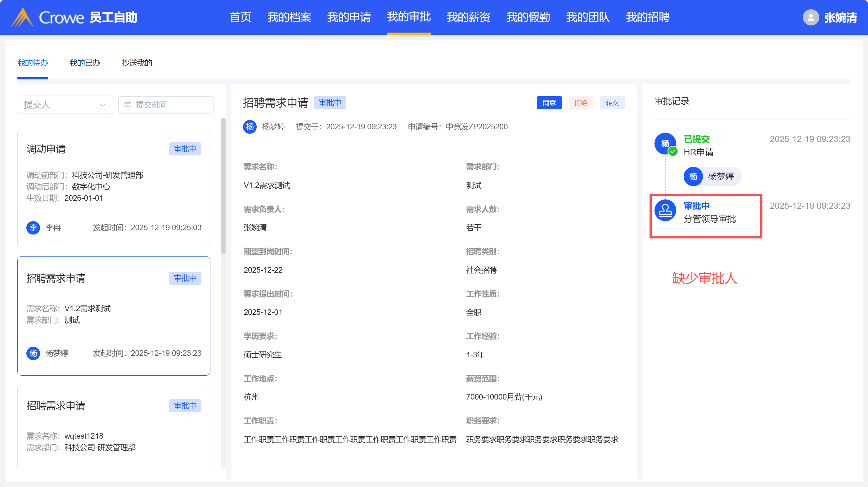Image resolution: width=868 pixels, height=487 pixels.
Task: Click the Crowe logo icon
Action: [22, 17]
